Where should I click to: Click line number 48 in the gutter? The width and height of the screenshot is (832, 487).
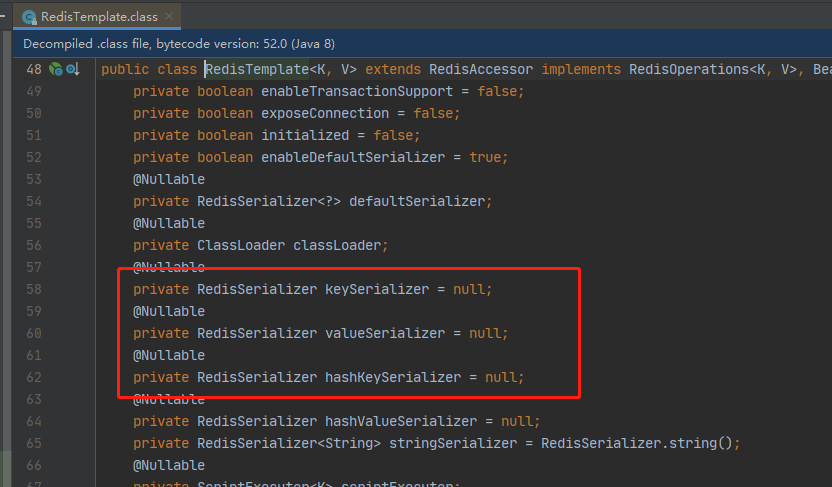point(34,69)
